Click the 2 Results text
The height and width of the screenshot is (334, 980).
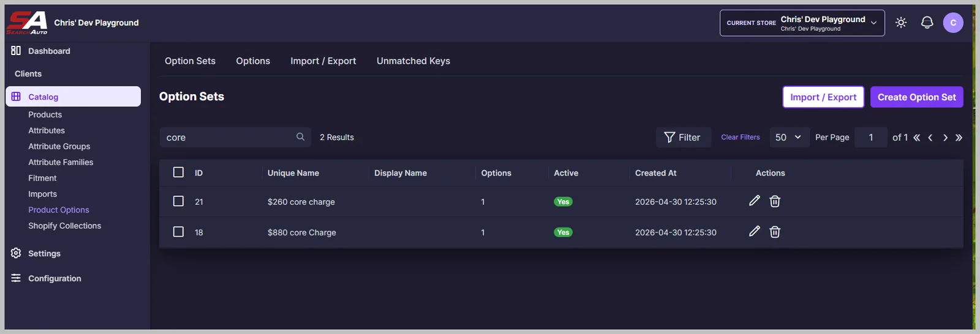337,137
